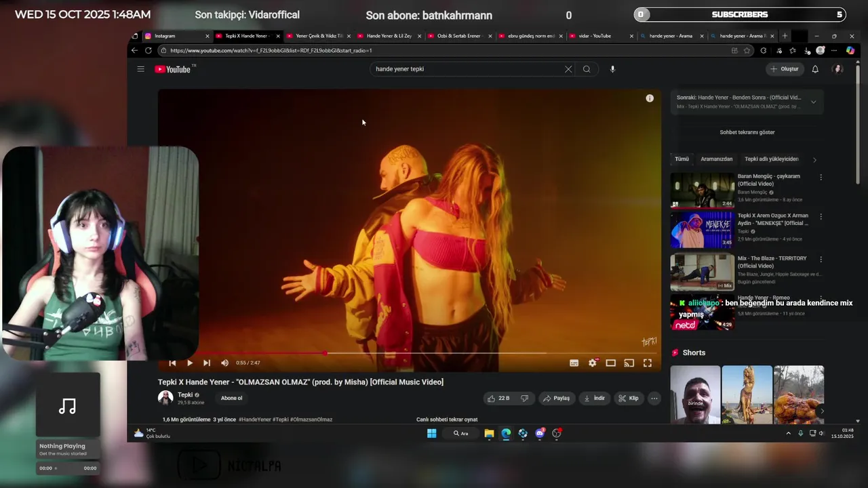Toggle subtitles on the video player
Image resolution: width=868 pixels, height=488 pixels.
(574, 363)
